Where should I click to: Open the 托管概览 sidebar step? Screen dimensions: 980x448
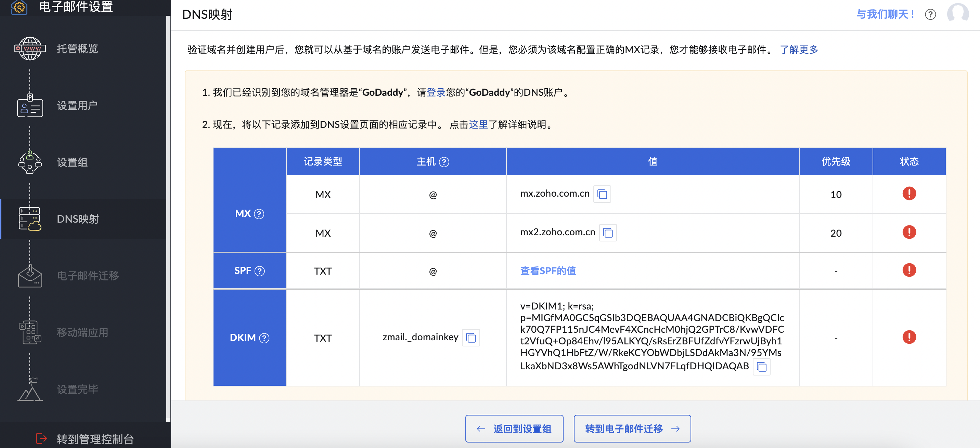point(77,49)
